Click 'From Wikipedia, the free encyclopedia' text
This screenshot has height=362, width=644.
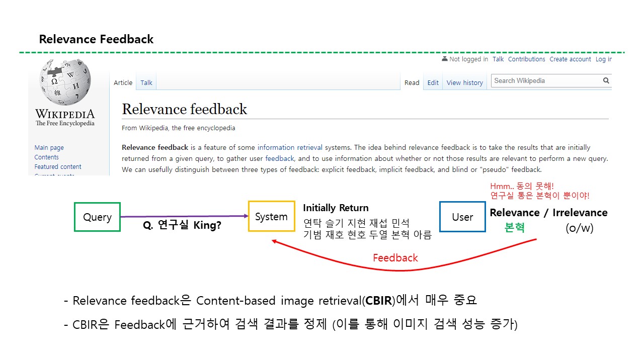(x=179, y=128)
